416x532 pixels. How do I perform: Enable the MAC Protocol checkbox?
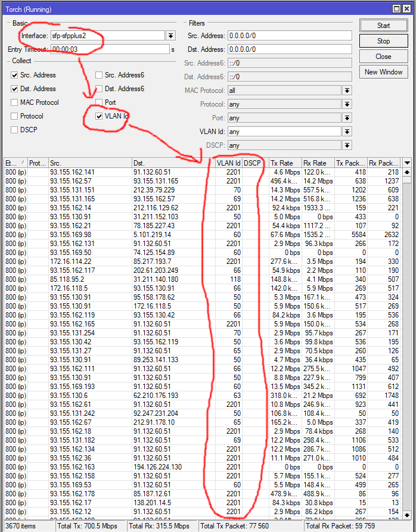point(14,102)
